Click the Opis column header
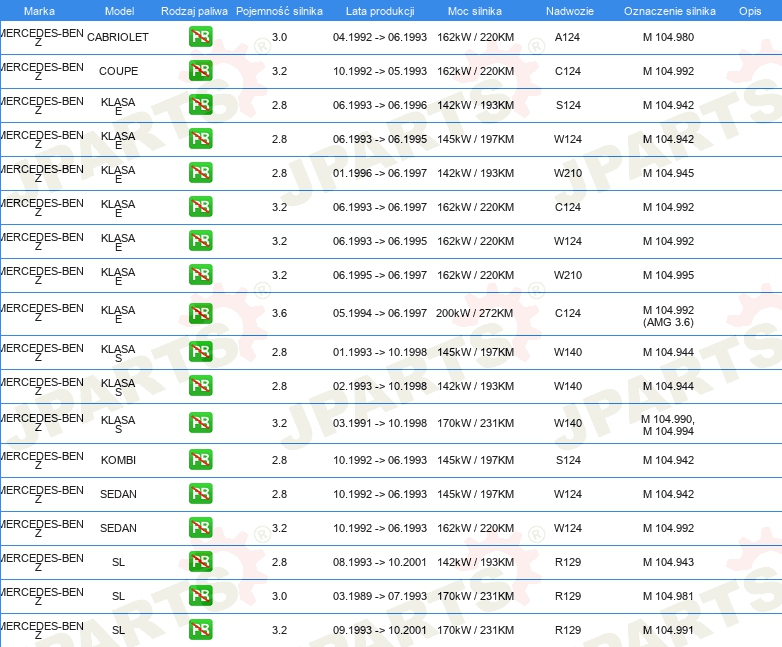 pyautogui.click(x=749, y=11)
